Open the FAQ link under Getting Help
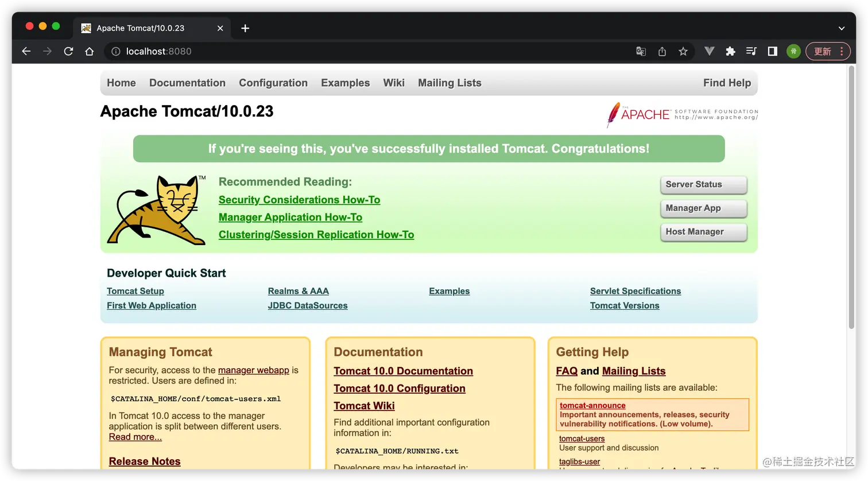Viewport: 868px width, 481px height. [x=567, y=371]
